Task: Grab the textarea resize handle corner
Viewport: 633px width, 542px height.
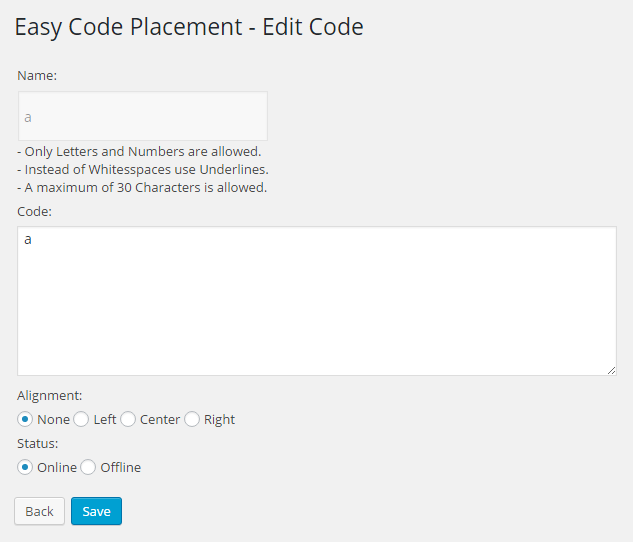Action: click(611, 370)
